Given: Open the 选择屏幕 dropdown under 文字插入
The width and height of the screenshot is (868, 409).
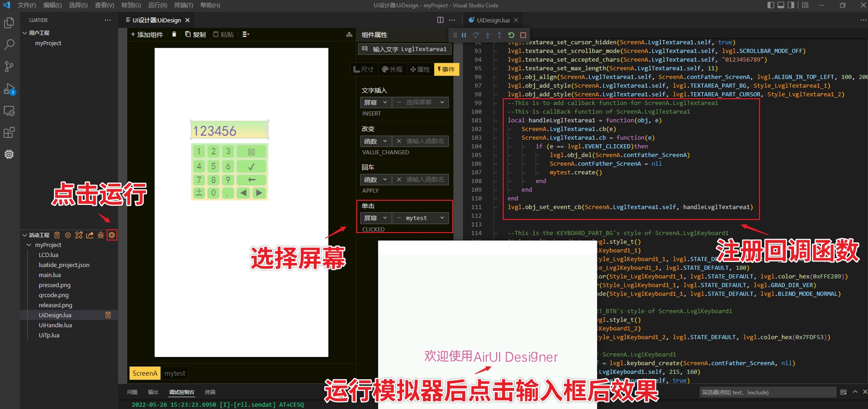Looking at the screenshot, I should 420,102.
